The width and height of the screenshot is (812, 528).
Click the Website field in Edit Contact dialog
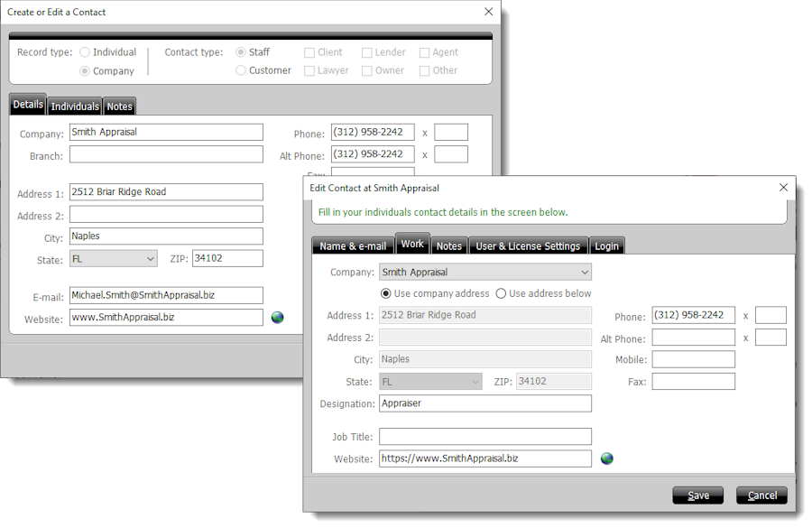pos(485,459)
